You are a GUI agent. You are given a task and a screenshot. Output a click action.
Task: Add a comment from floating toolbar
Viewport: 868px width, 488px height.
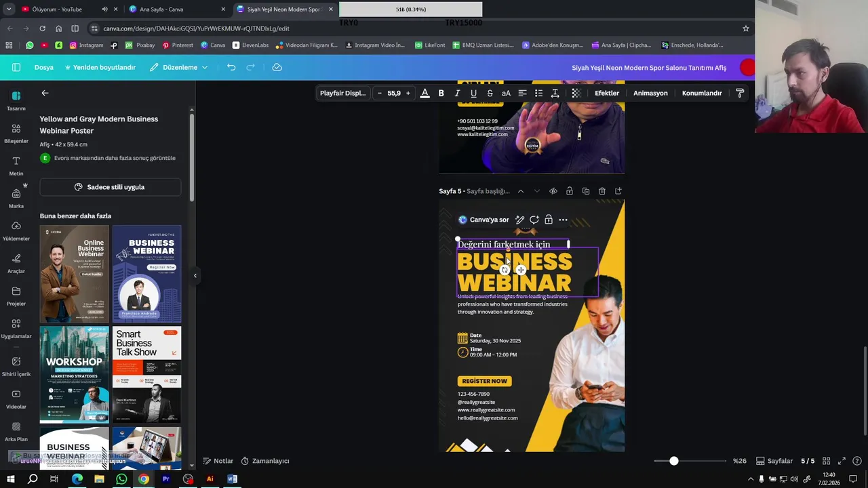click(x=534, y=220)
